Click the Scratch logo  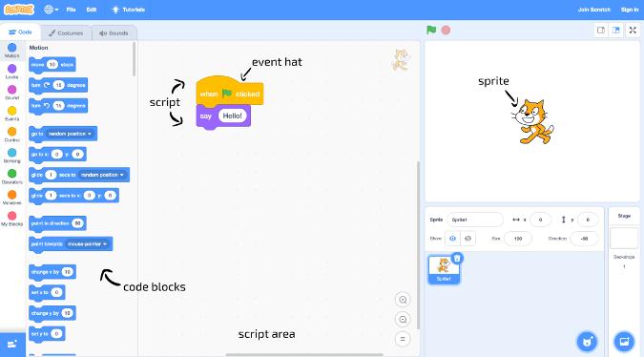[19, 10]
